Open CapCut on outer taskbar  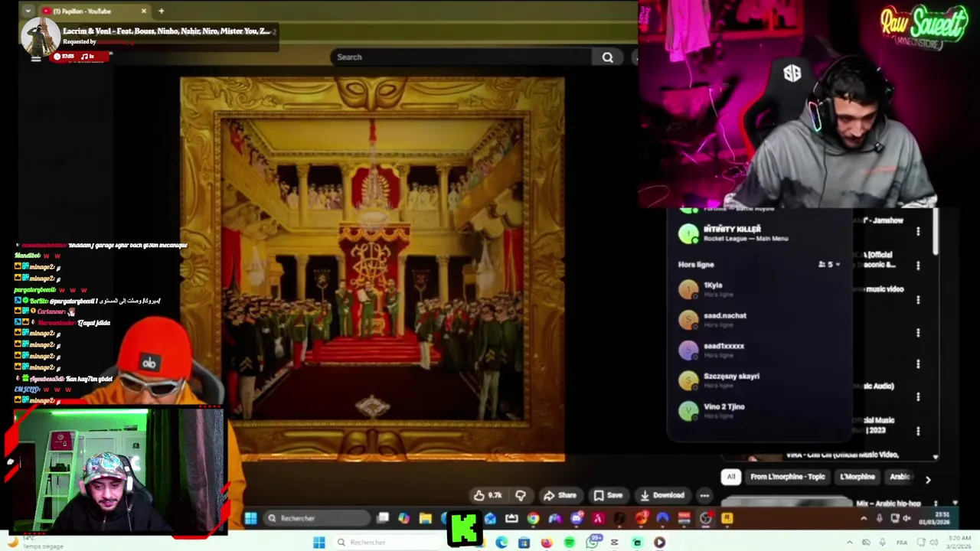pos(614,543)
